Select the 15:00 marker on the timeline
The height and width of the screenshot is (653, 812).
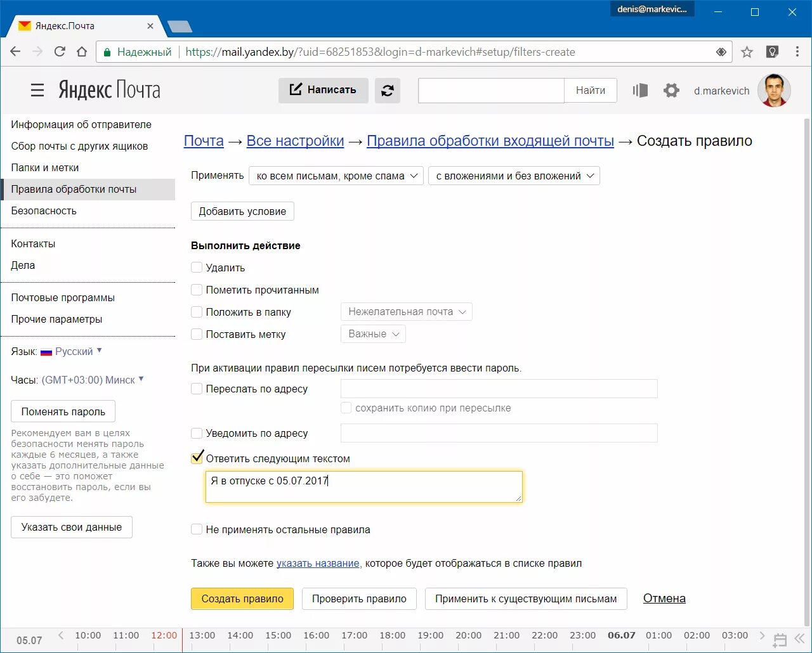pos(278,635)
